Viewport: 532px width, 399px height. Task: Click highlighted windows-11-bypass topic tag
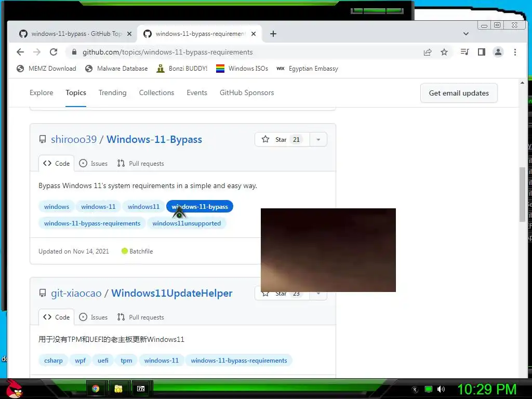coord(199,207)
